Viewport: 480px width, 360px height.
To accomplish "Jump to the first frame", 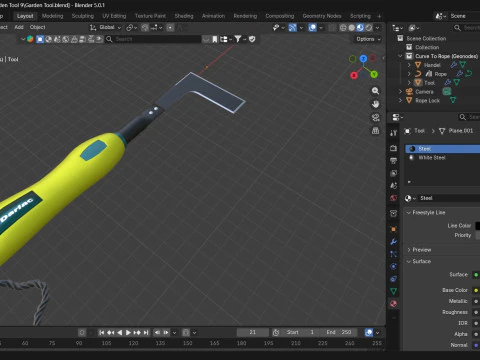I will coord(102,333).
